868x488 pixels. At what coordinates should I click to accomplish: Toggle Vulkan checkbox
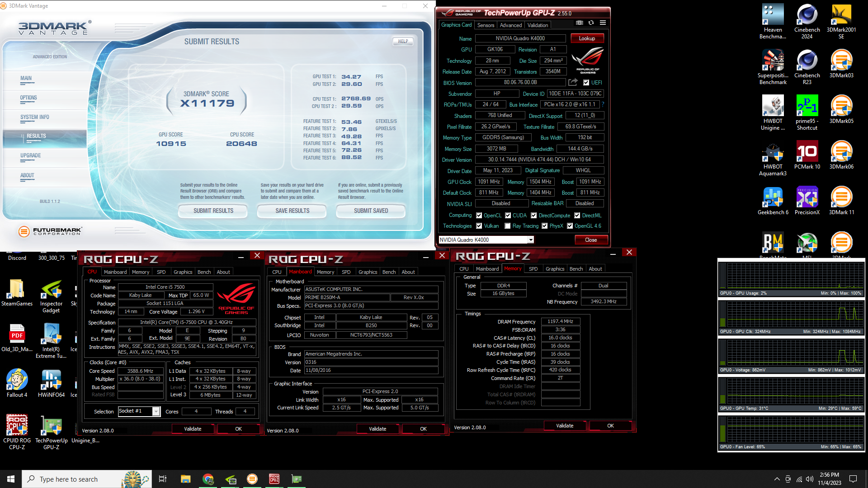(479, 226)
